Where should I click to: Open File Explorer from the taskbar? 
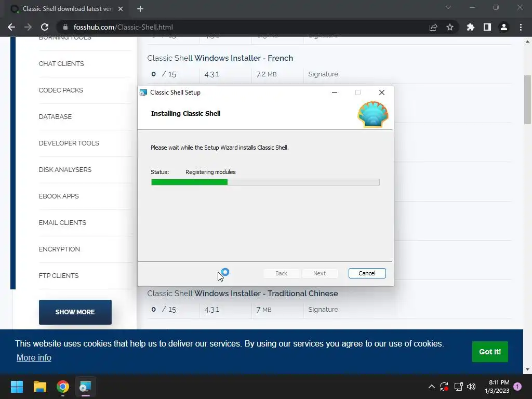pos(39,387)
